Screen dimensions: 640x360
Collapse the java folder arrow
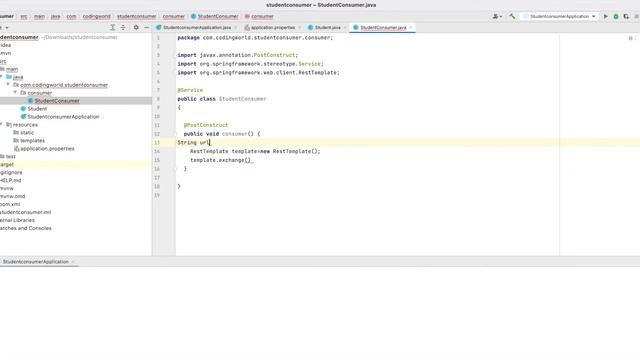coord(2,77)
